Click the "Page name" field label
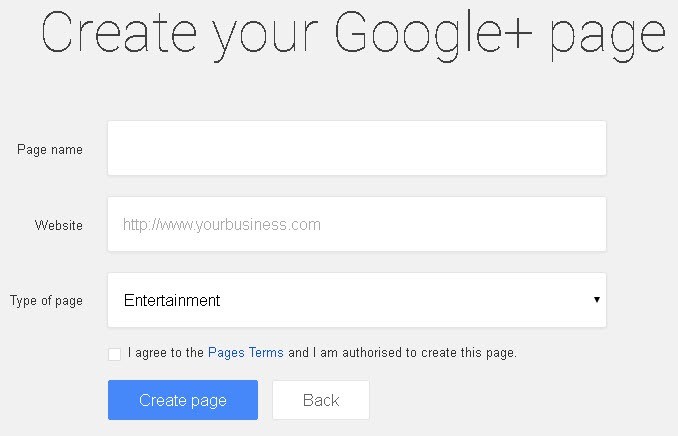The image size is (678, 436). 50,149
